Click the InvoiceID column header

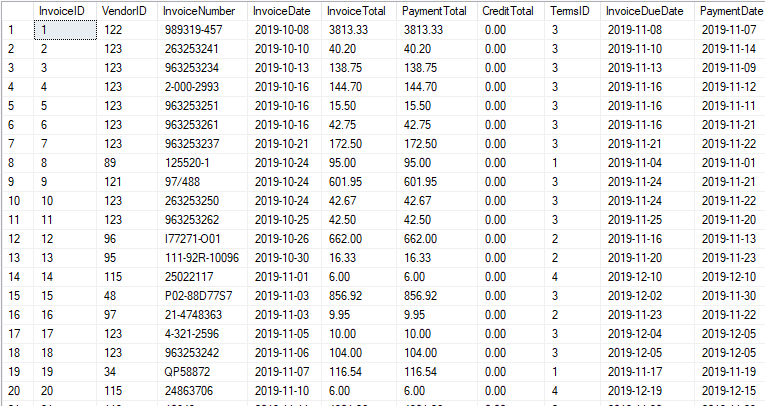point(65,11)
